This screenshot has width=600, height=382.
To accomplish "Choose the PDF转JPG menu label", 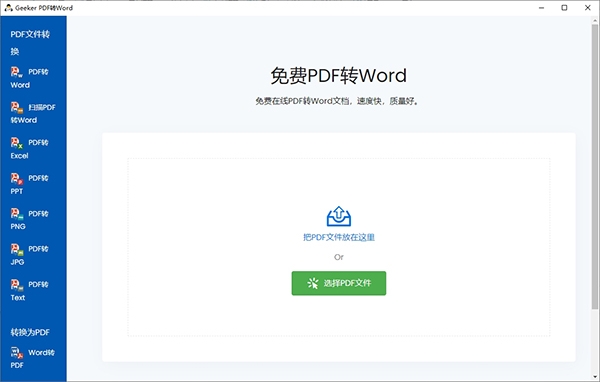I will click(x=29, y=255).
